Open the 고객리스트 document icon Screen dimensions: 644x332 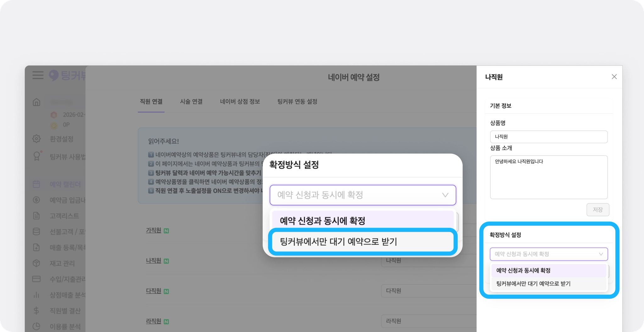coord(36,216)
